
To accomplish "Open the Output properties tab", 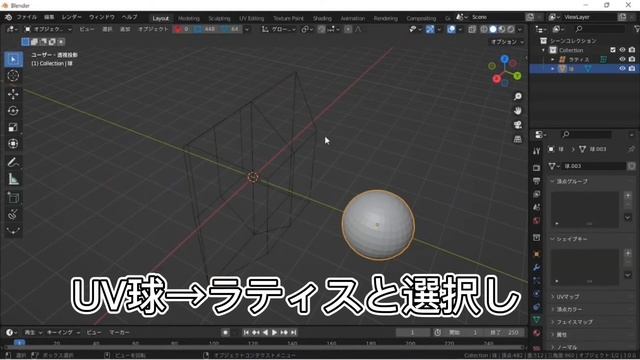I will point(537,181).
